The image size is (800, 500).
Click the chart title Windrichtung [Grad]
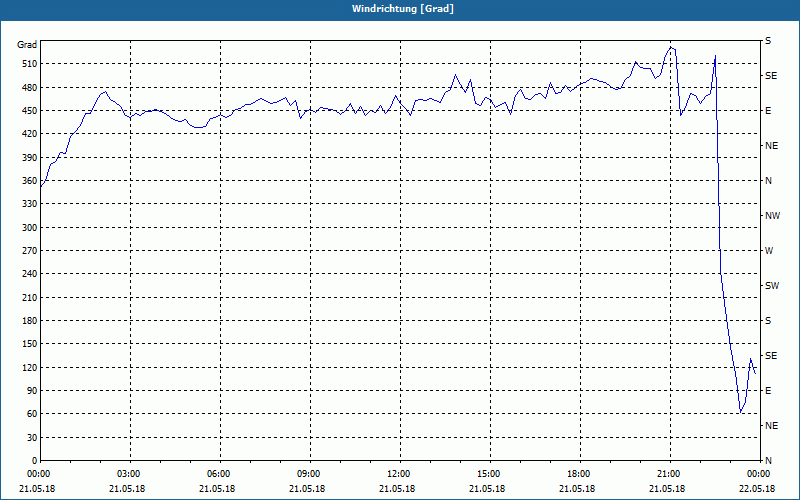(403, 9)
